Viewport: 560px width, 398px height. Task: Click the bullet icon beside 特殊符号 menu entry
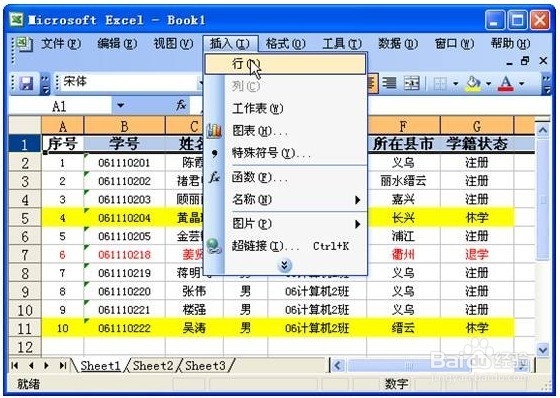pyautogui.click(x=214, y=154)
